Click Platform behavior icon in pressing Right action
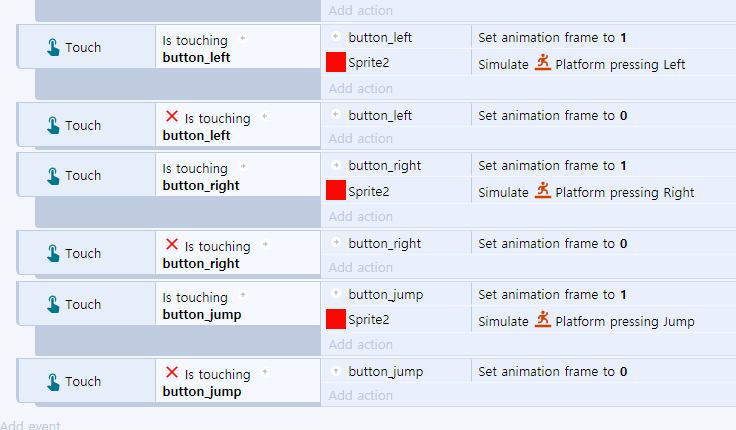This screenshot has width=736, height=430. 543,191
